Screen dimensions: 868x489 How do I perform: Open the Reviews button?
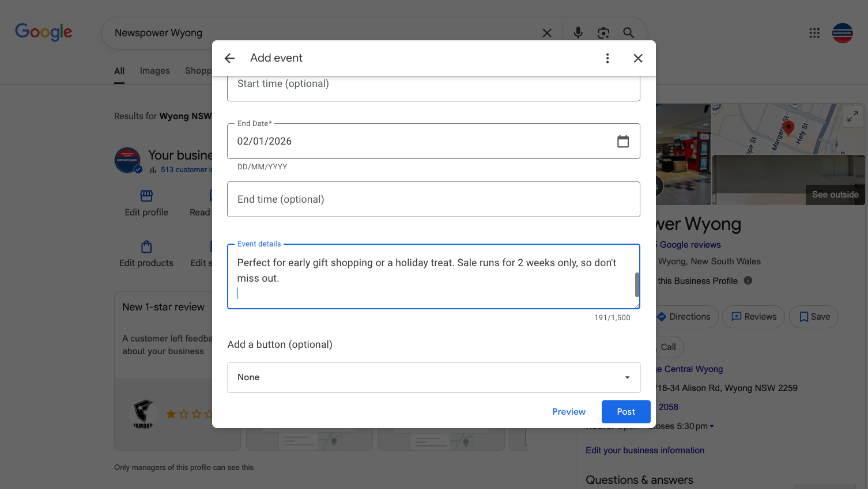point(754,317)
